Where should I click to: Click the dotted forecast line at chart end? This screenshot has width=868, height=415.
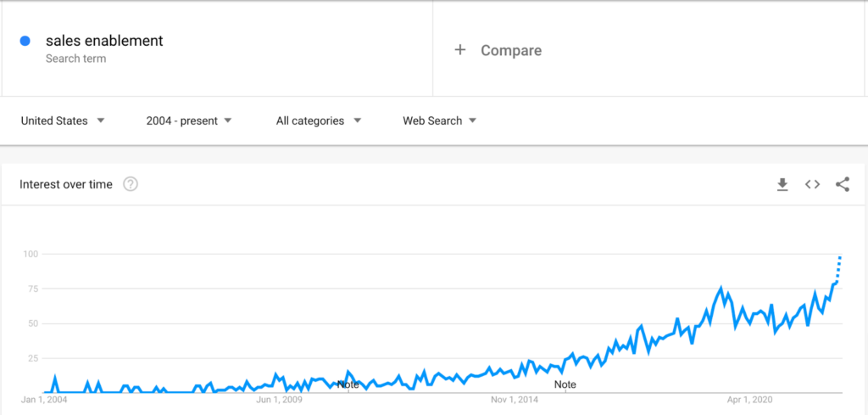pyautogui.click(x=838, y=269)
